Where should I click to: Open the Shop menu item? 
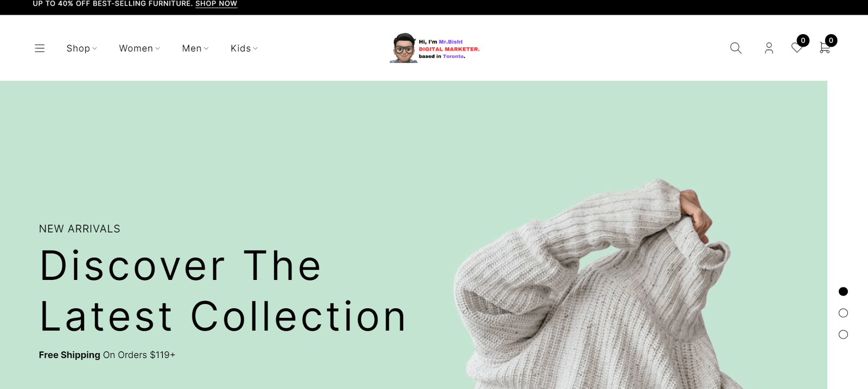78,48
